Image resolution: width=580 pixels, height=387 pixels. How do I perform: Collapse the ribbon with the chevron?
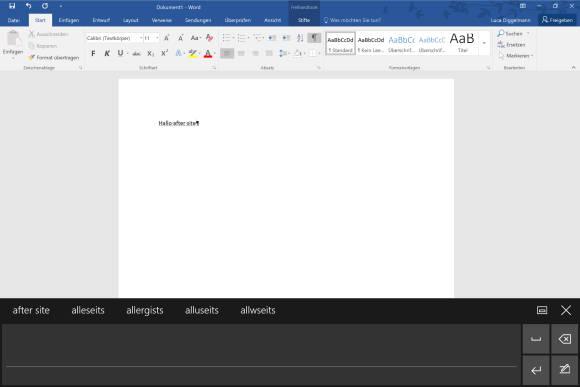coord(573,68)
